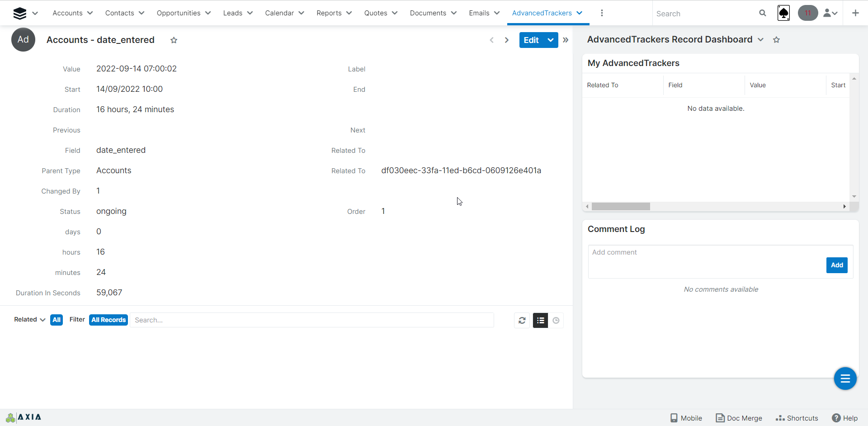Screen dimensions: 868x426
Task: Sort by Value column header
Action: pos(758,85)
